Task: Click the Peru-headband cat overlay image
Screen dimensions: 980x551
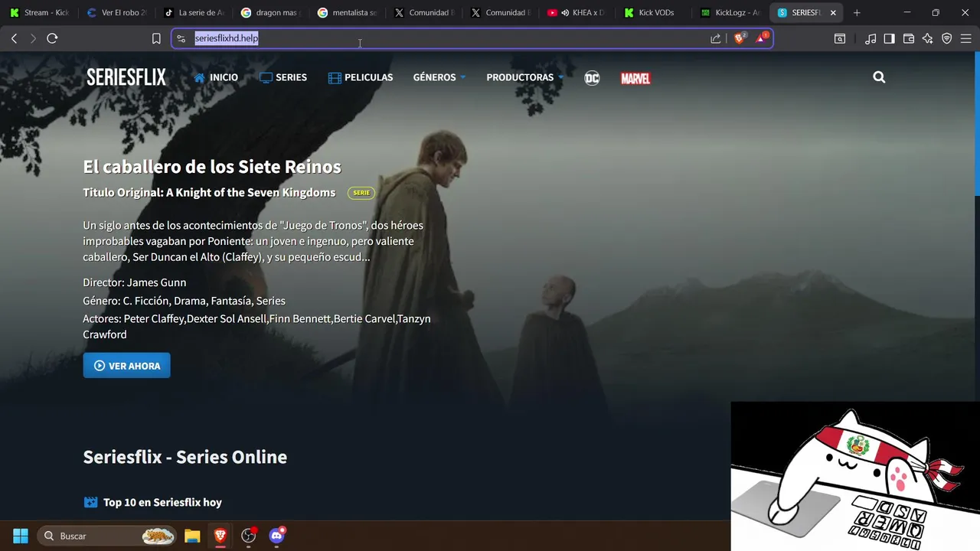Action: [x=855, y=476]
